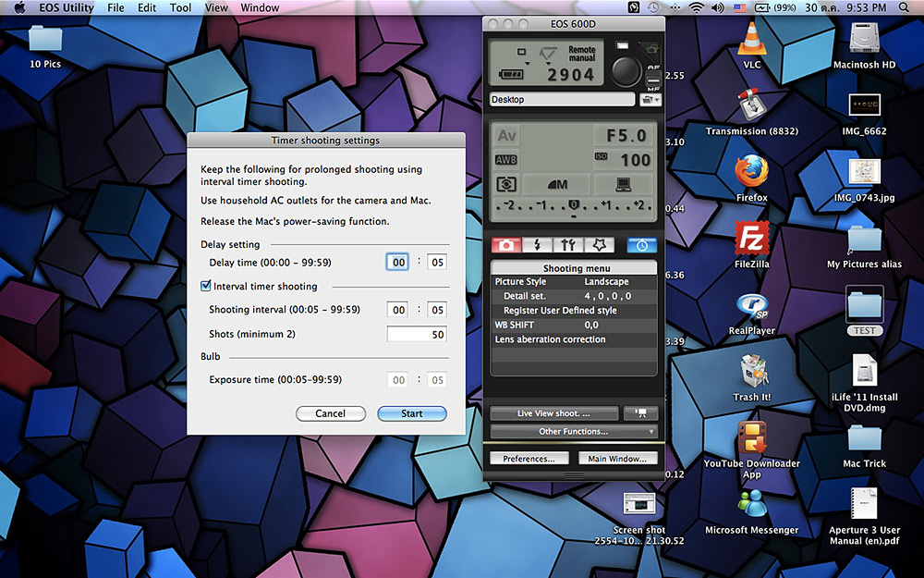Click the Desktop destination folder field

click(x=562, y=100)
